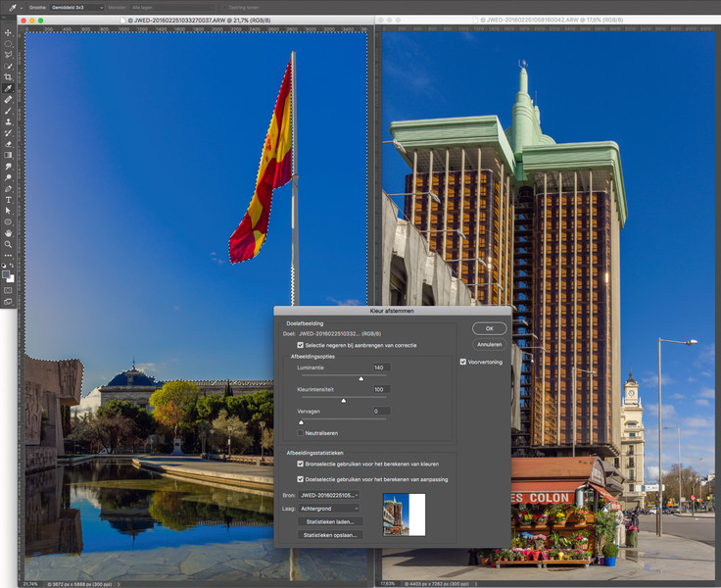Select the Clone Stamp tool
Screen dimensions: 721x588
click(8, 122)
